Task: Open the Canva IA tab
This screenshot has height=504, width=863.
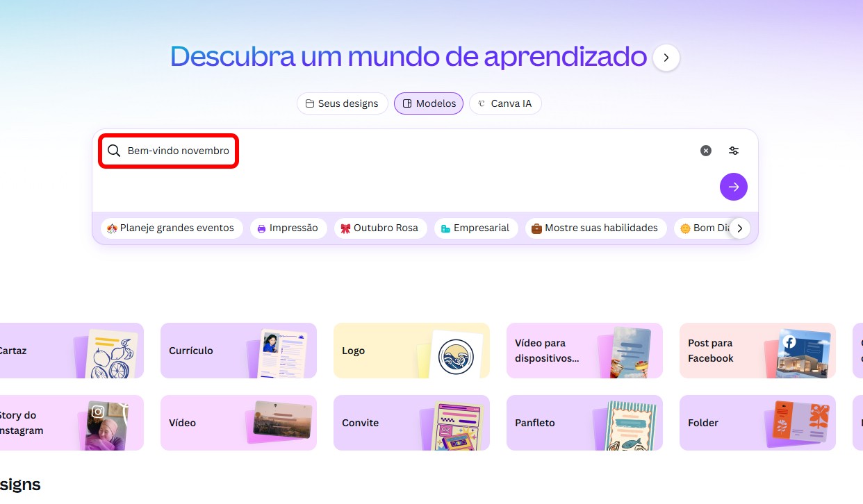Action: click(505, 103)
